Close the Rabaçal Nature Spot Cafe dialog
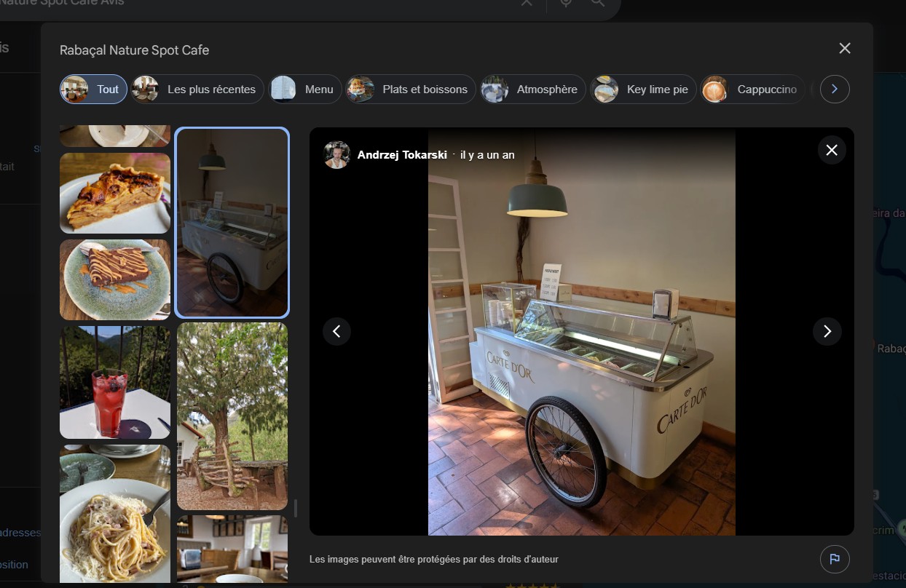The height and width of the screenshot is (588, 906). (844, 48)
